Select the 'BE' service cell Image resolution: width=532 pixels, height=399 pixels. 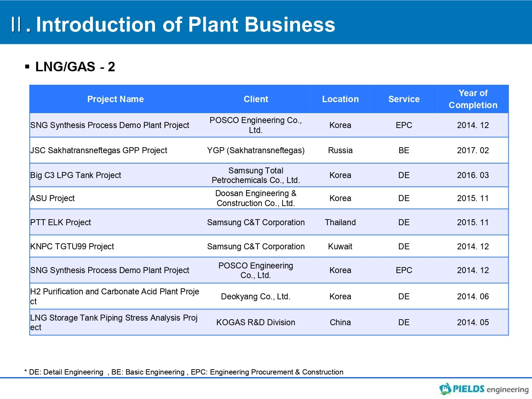(404, 150)
